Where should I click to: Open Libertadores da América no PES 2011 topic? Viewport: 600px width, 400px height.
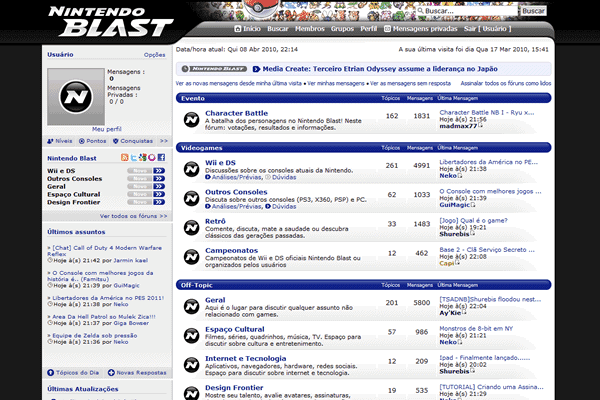pos(108,298)
